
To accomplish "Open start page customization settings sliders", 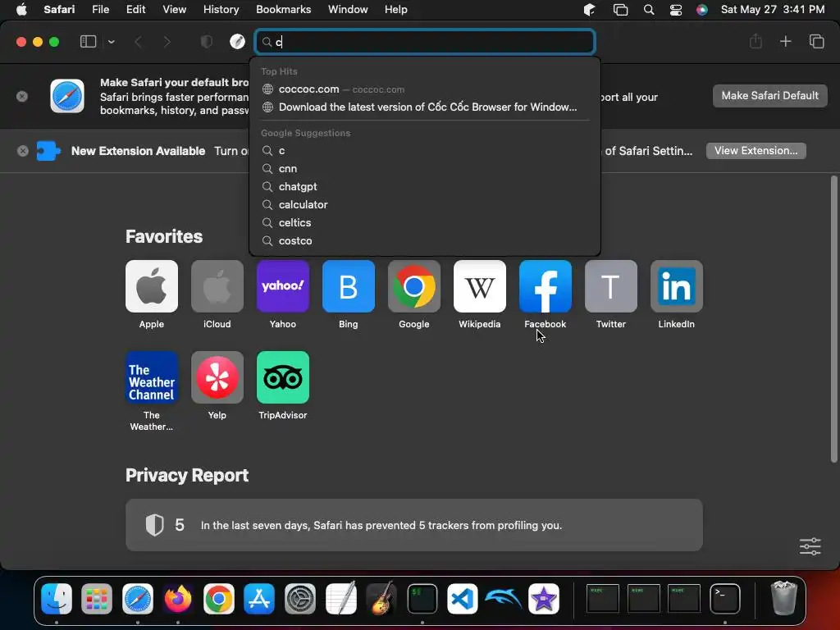I will pos(810,546).
